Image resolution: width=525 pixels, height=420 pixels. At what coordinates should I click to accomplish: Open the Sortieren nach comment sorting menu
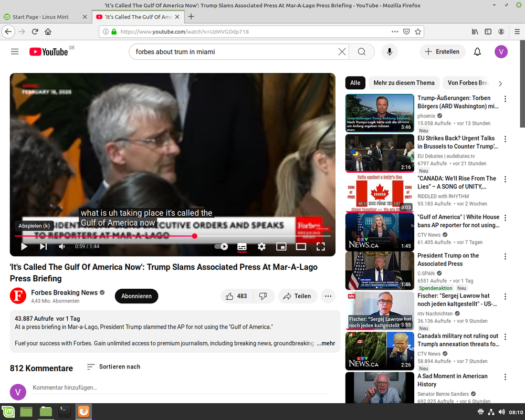click(x=113, y=367)
